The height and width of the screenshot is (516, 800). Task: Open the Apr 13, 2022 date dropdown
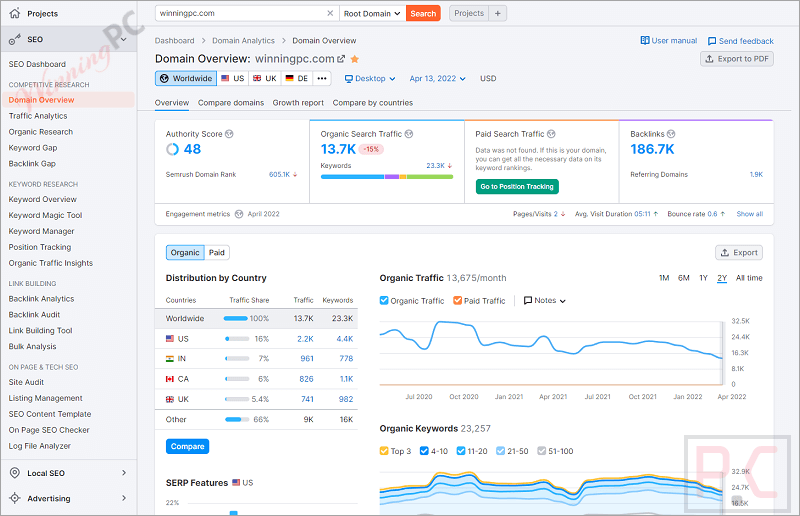[438, 79]
